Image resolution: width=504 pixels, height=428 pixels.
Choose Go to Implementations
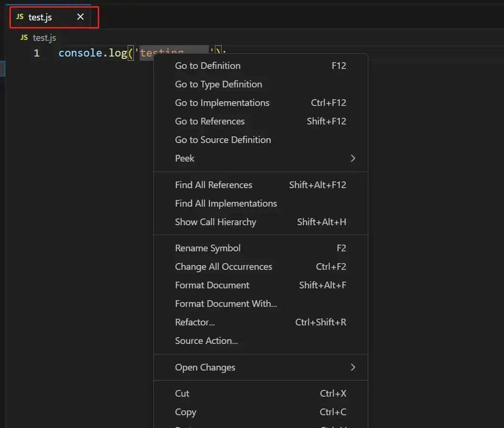[222, 103]
